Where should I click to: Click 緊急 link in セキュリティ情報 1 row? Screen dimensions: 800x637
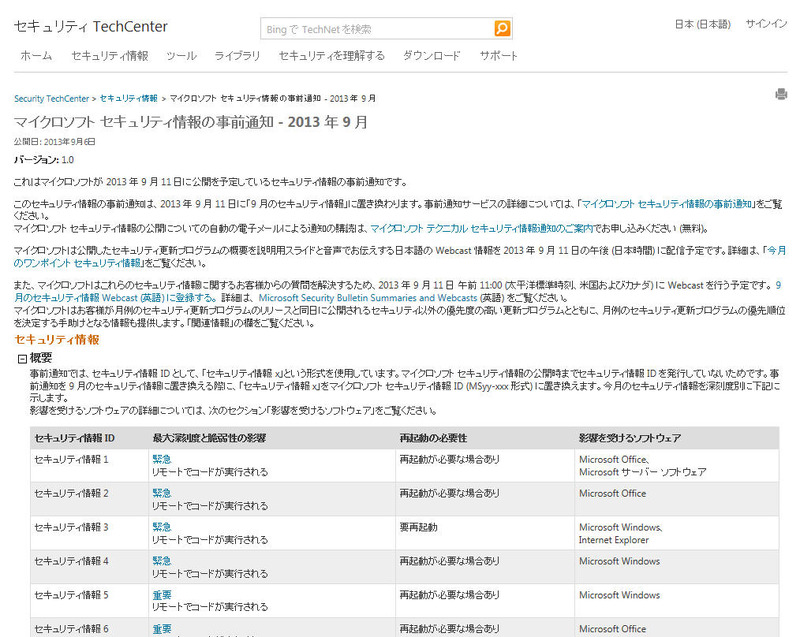coord(161,459)
